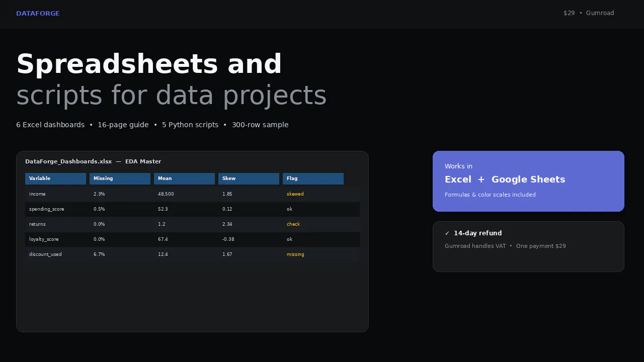Click the 'skewed' flag for income
This screenshot has height=362, width=644.
[x=295, y=194]
